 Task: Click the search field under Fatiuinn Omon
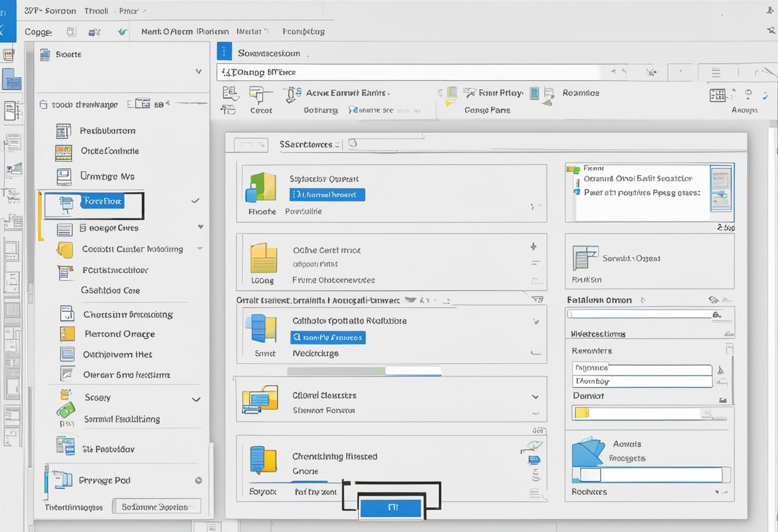(640, 314)
